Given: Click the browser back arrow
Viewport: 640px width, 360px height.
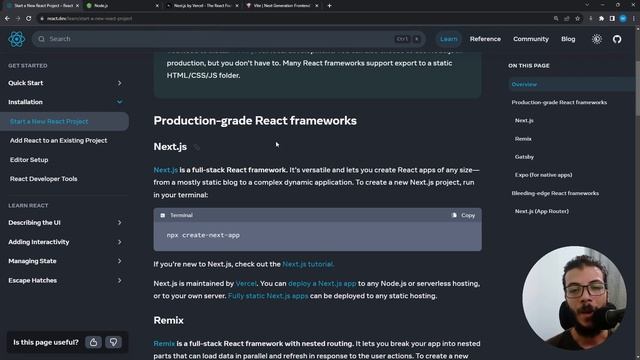Looking at the screenshot, I should (x=7, y=18).
